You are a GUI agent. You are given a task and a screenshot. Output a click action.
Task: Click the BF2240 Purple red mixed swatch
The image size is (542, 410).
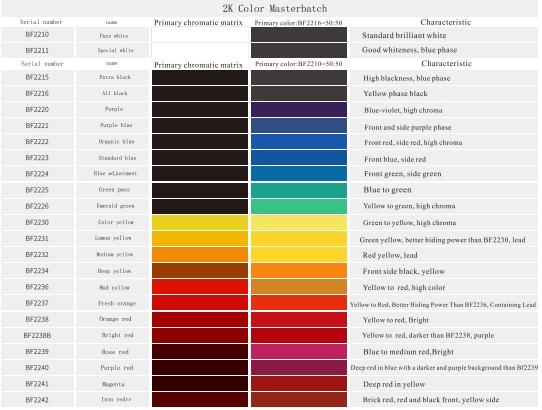tap(299, 367)
